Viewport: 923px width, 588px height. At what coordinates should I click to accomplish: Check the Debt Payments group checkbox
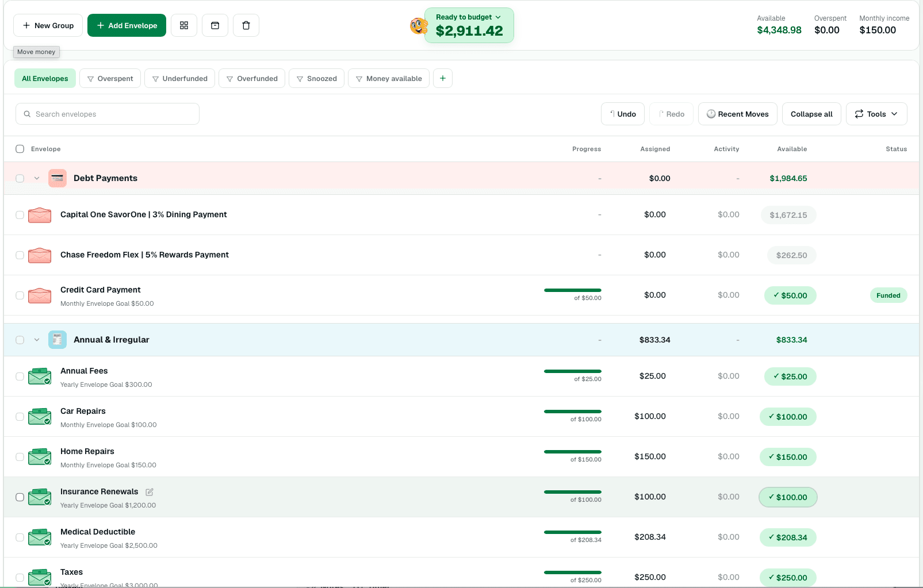(20, 178)
